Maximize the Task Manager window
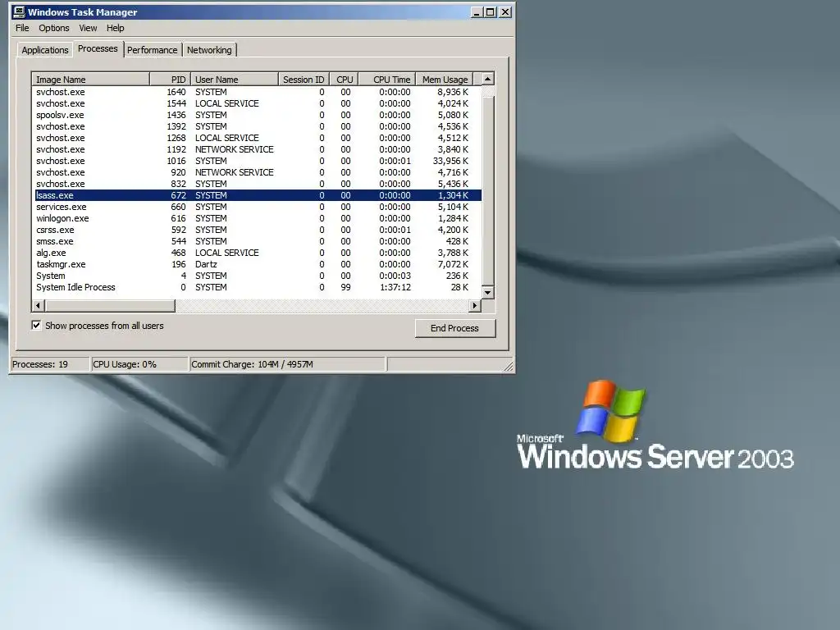The image size is (840, 630). pos(490,12)
